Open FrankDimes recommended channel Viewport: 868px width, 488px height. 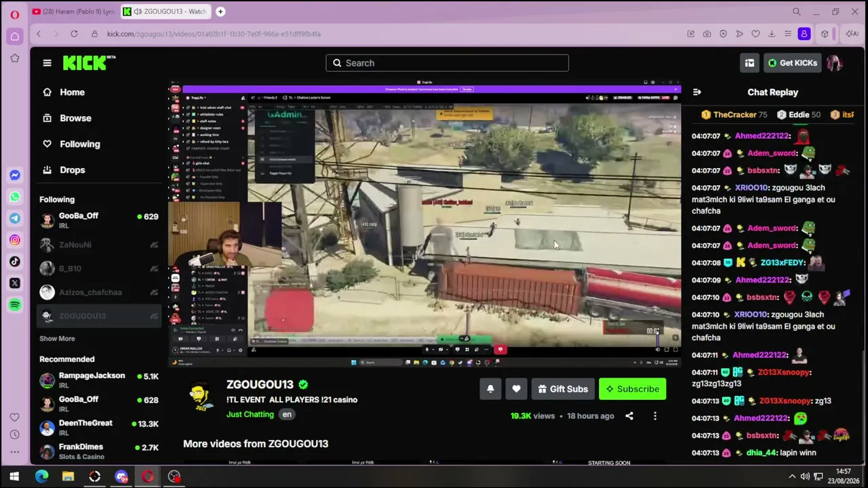coord(99,451)
